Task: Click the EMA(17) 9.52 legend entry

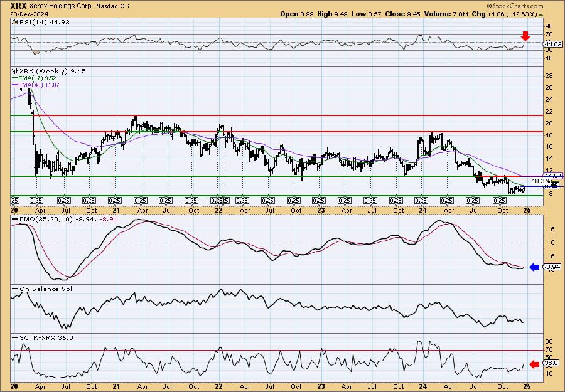Action: click(37, 78)
